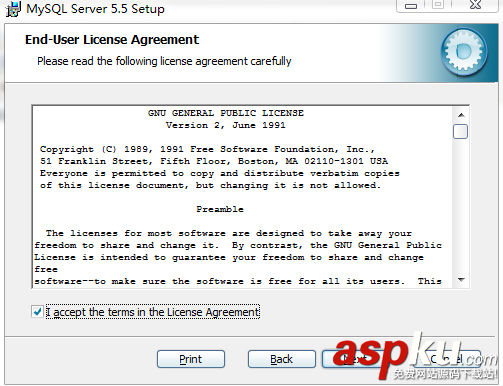The image size is (503, 386).
Task: Close the MySQL Server 5.5 Setup window
Action: tap(476, 5)
